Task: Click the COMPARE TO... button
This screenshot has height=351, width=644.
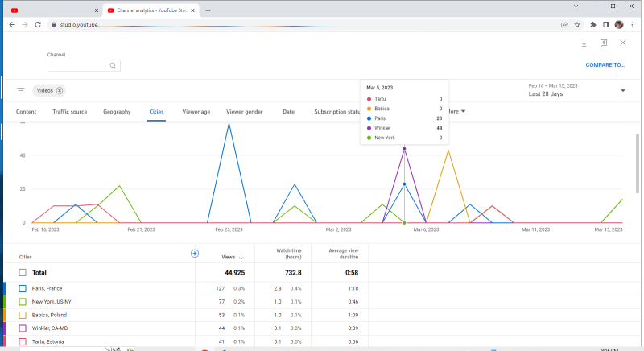Action: 605,65
